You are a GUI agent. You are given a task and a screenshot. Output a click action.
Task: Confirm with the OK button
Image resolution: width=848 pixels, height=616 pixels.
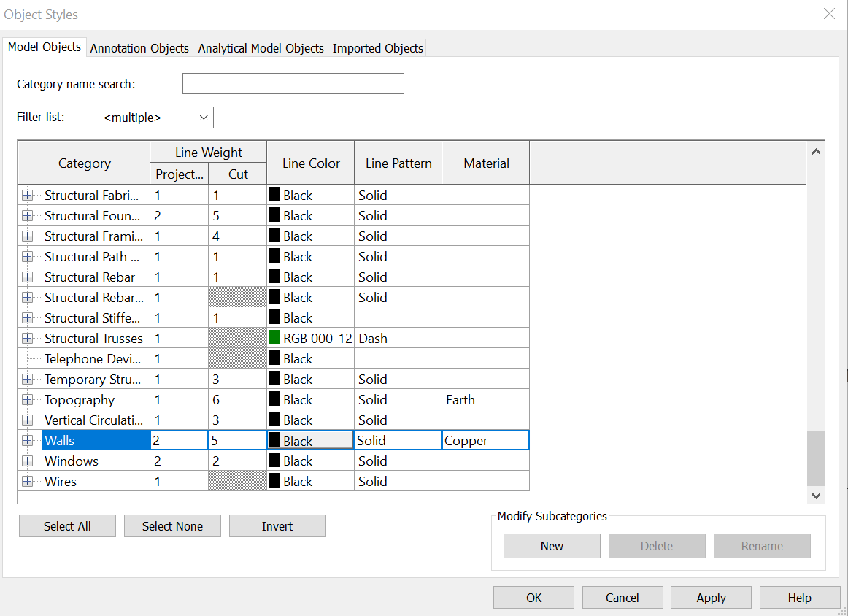point(533,598)
